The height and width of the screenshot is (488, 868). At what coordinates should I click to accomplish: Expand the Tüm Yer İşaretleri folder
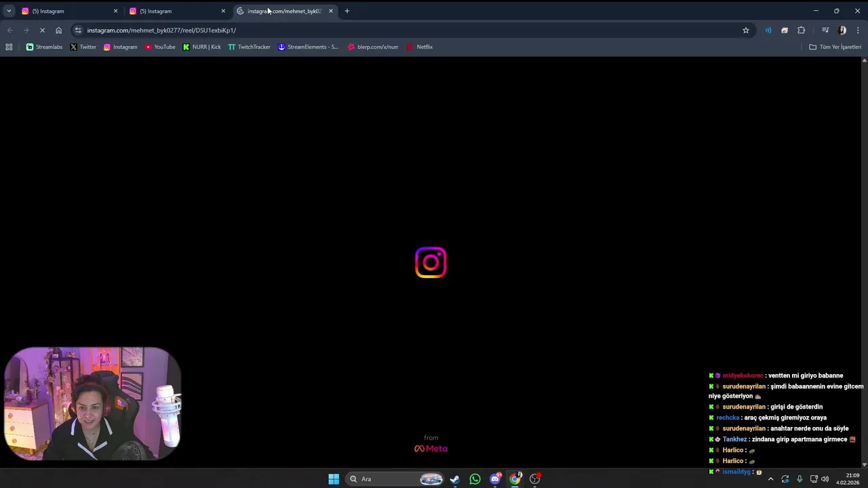[x=835, y=47]
